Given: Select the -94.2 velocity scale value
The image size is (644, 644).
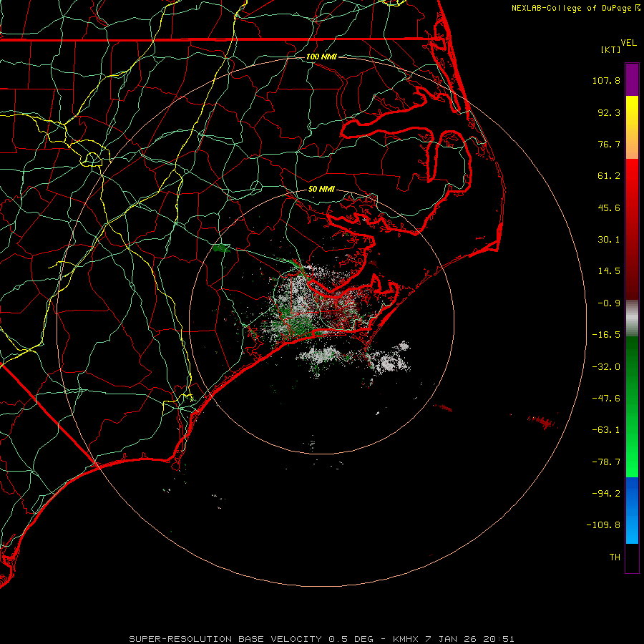Looking at the screenshot, I should pos(606,493).
